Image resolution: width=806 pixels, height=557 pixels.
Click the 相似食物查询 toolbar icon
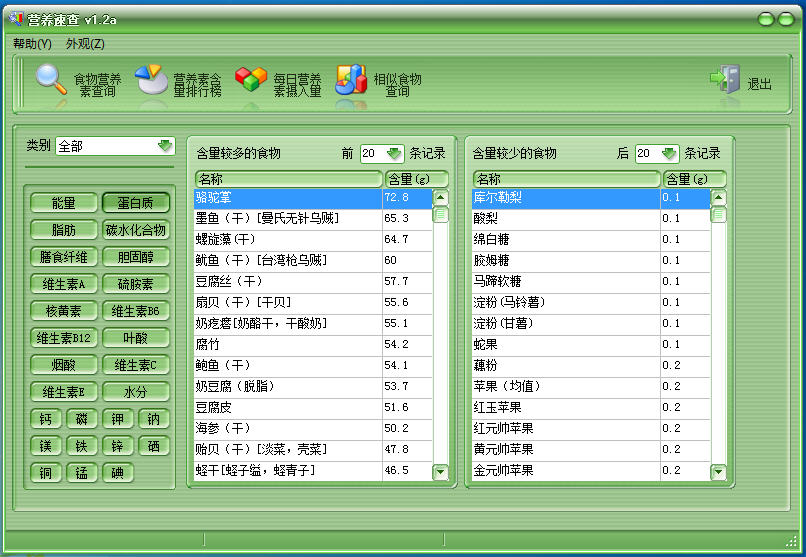point(351,80)
